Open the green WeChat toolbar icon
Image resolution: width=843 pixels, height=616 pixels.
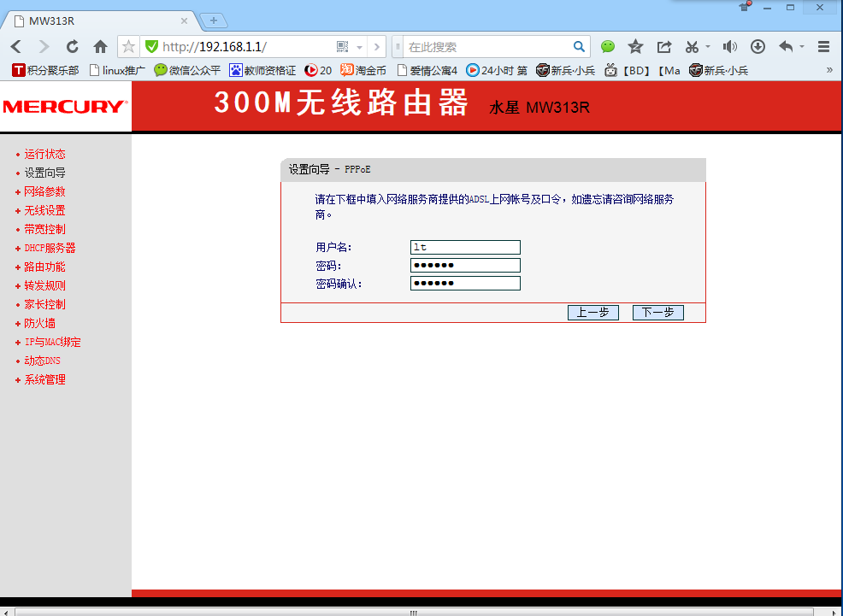(x=608, y=47)
